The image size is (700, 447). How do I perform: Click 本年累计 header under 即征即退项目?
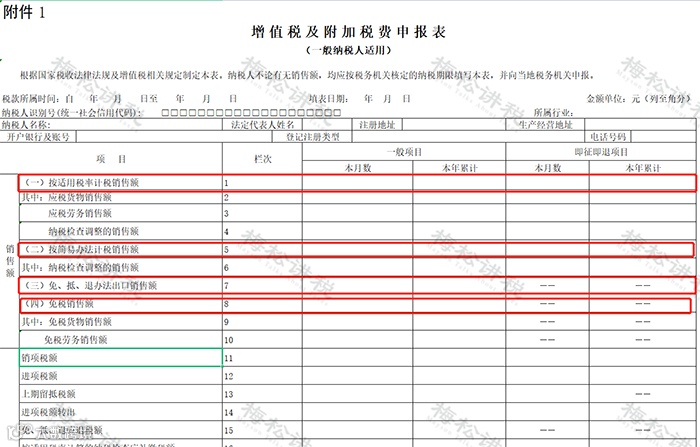coord(642,168)
